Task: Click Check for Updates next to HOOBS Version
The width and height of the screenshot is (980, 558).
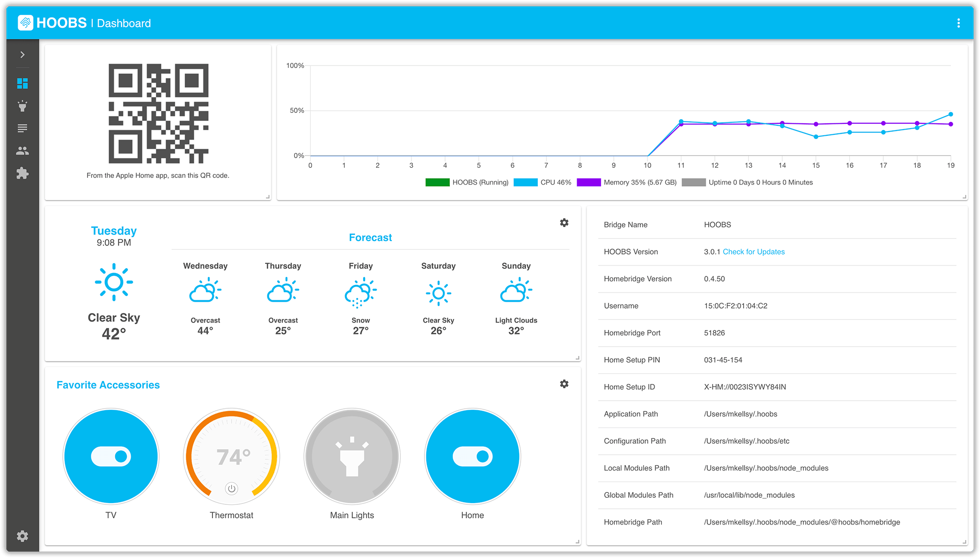Action: pos(754,252)
